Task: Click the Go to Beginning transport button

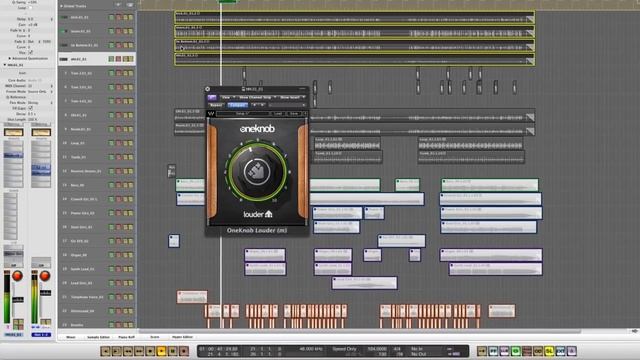Action: click(105, 351)
